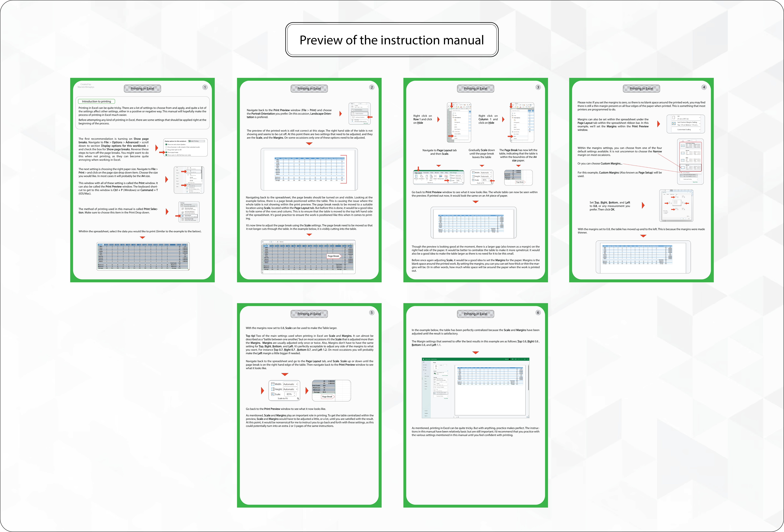Image resolution: width=784 pixels, height=532 pixels.
Task: Select the Data ribbon tab
Action: click(x=432, y=173)
